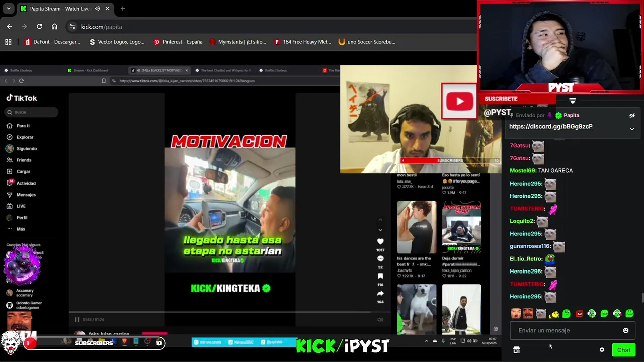This screenshot has height=362, width=644.
Task: Close the TikTok BLACKLIST tab
Action: 187,70
